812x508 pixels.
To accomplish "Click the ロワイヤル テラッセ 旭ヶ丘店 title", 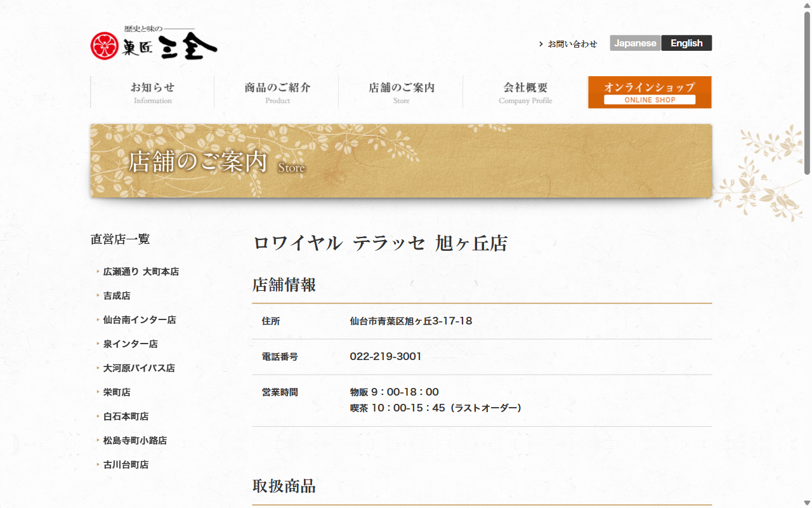I will 380,243.
